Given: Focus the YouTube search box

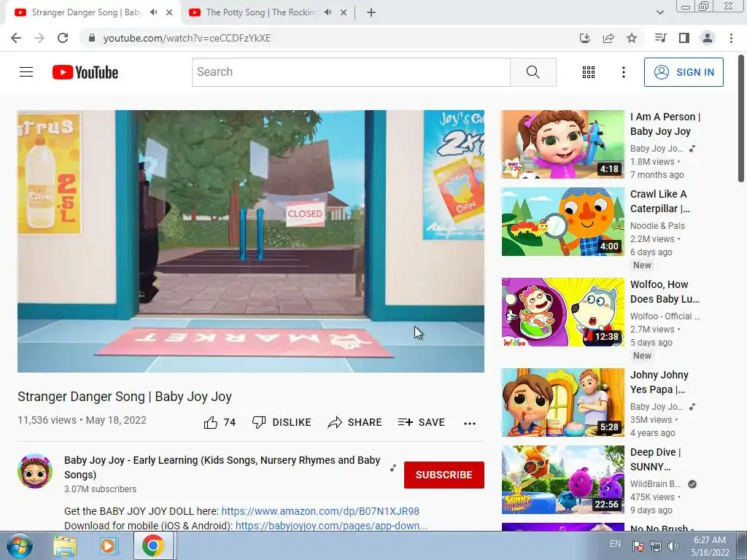Looking at the screenshot, I should (x=351, y=72).
